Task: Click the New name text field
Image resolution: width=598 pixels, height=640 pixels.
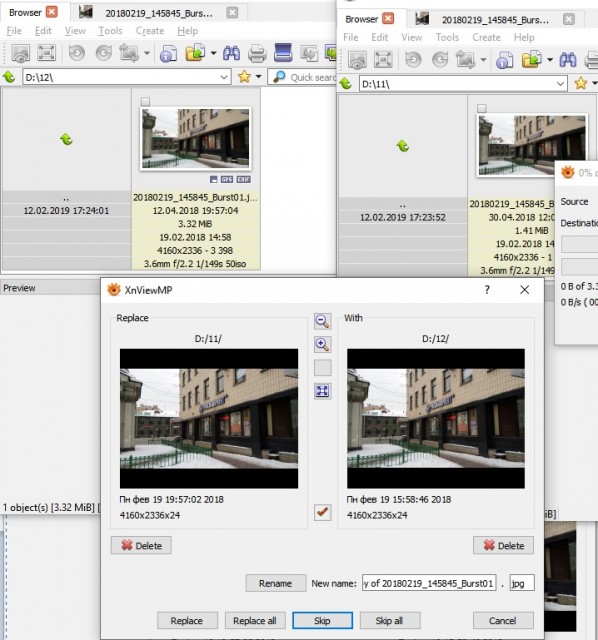Action: point(429,583)
